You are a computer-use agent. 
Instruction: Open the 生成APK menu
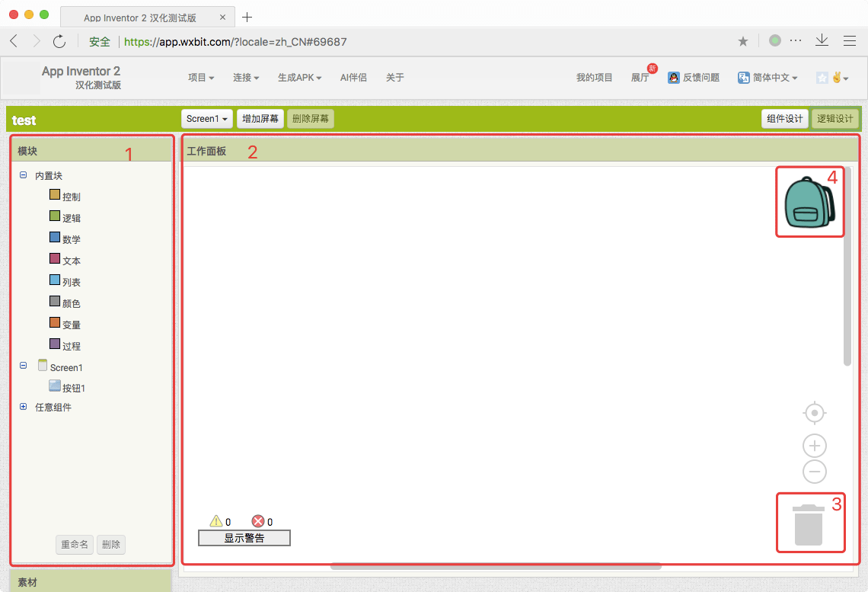(299, 78)
